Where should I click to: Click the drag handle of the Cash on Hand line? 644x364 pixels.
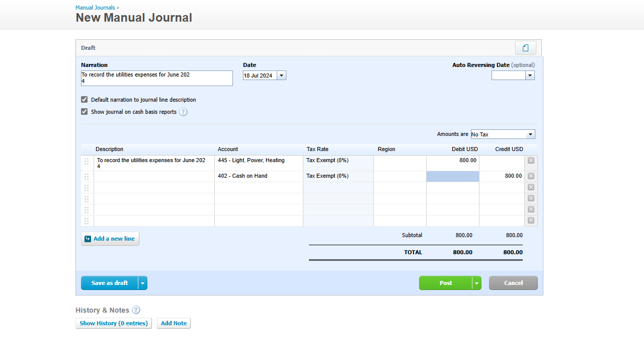(87, 177)
